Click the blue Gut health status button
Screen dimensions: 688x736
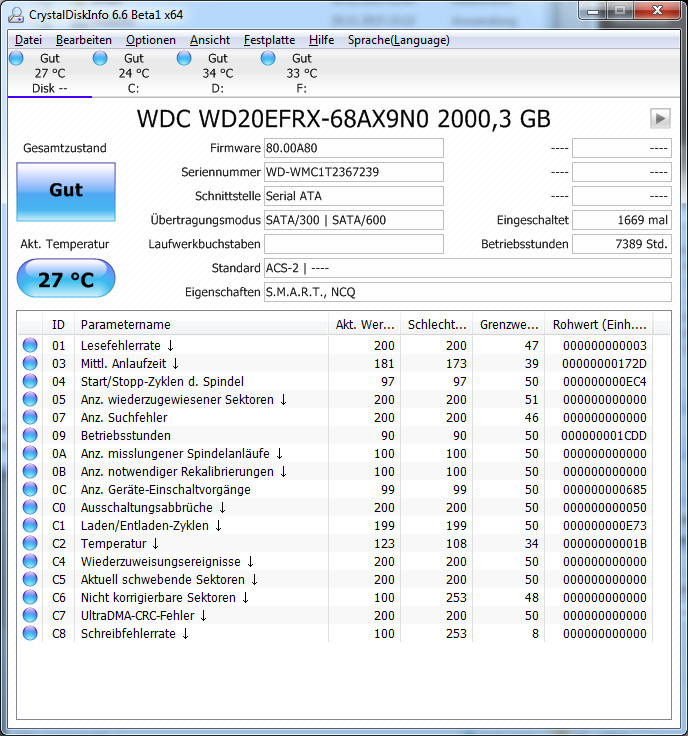(66, 192)
